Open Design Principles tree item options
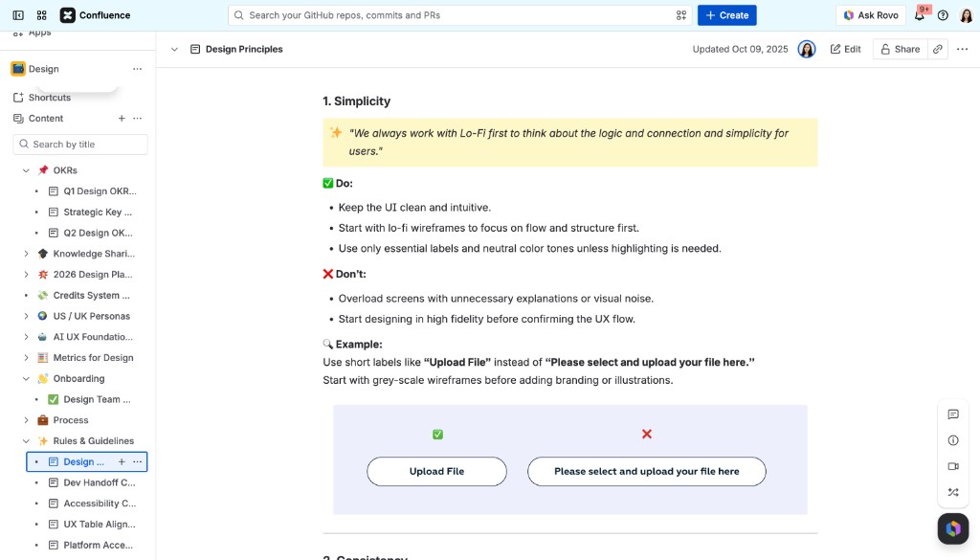The image size is (980, 560). (x=138, y=461)
